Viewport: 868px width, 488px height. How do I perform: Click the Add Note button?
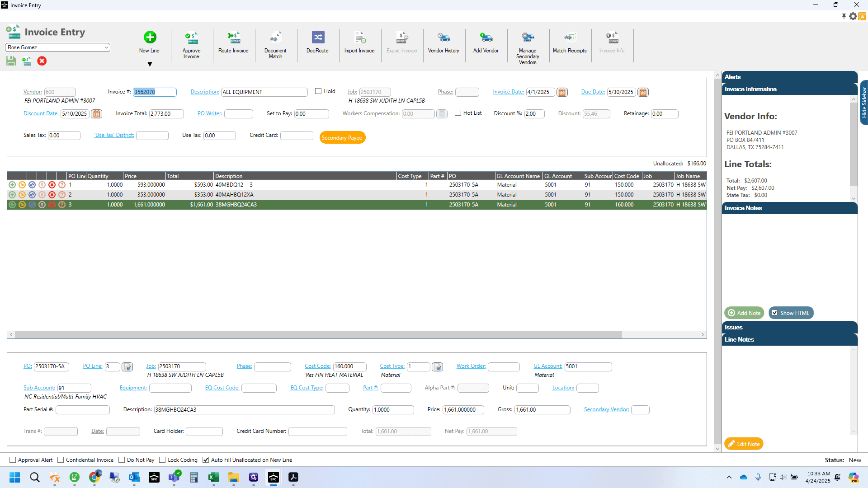[744, 313]
